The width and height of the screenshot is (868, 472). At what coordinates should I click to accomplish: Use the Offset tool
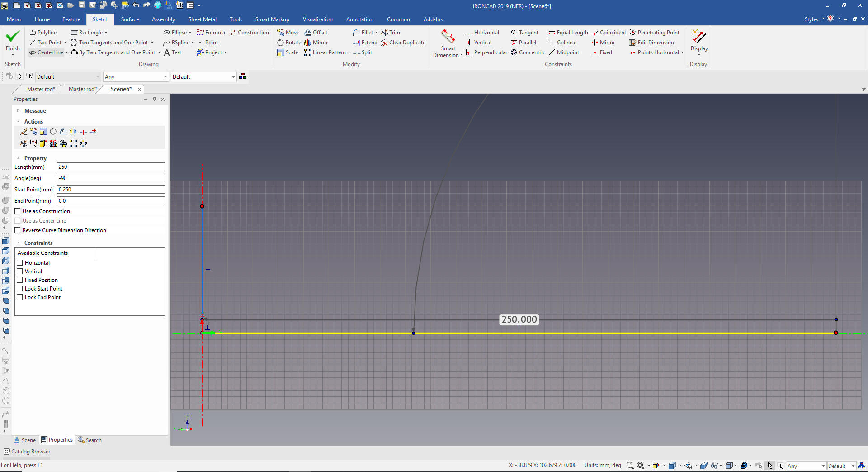point(316,33)
